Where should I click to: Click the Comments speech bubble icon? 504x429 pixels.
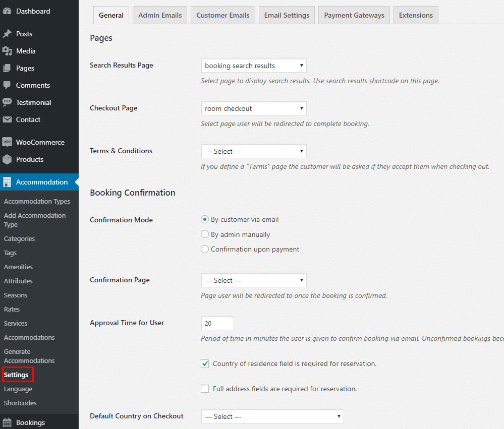point(7,85)
